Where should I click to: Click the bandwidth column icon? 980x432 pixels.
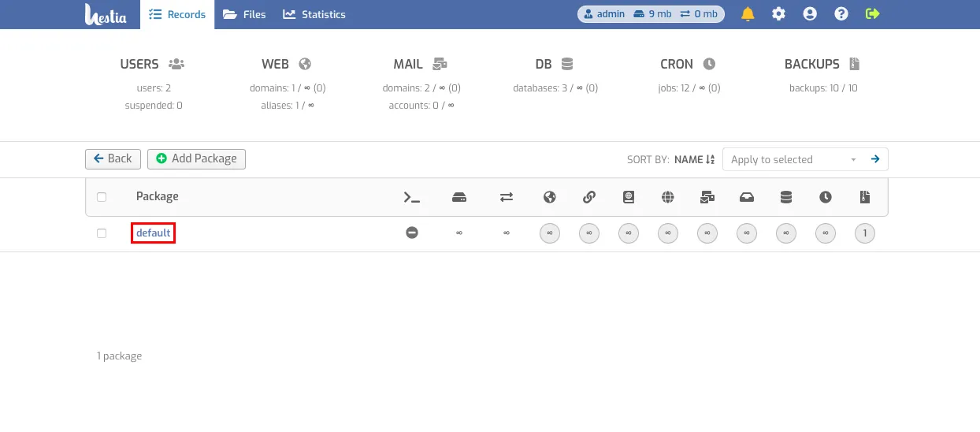click(507, 197)
